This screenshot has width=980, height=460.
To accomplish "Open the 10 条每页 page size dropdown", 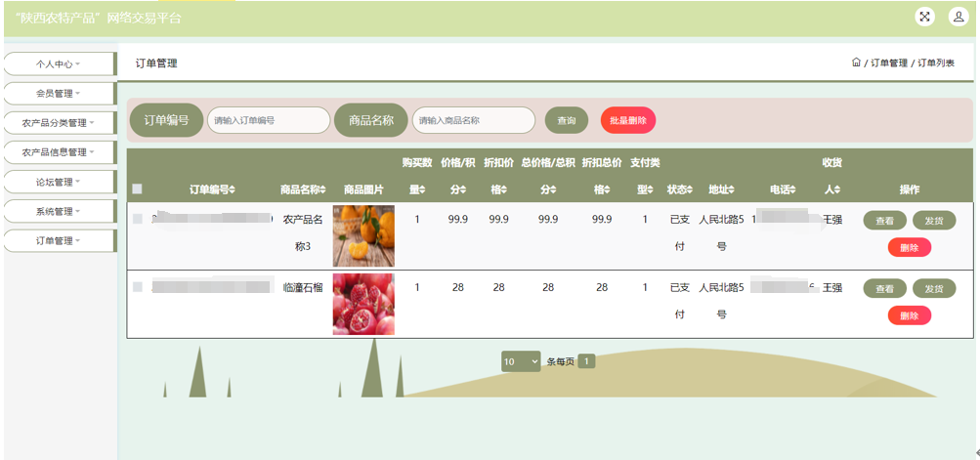I will pos(520,361).
